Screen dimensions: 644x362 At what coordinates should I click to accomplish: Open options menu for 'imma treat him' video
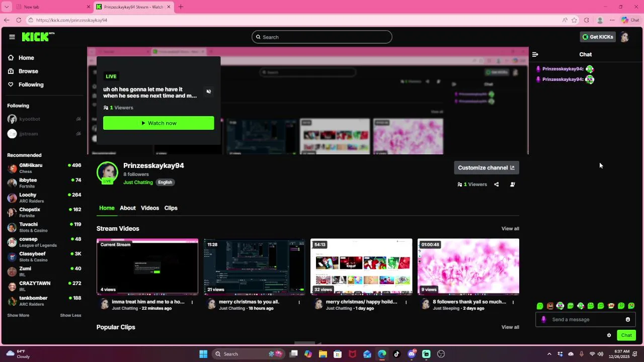click(192, 302)
